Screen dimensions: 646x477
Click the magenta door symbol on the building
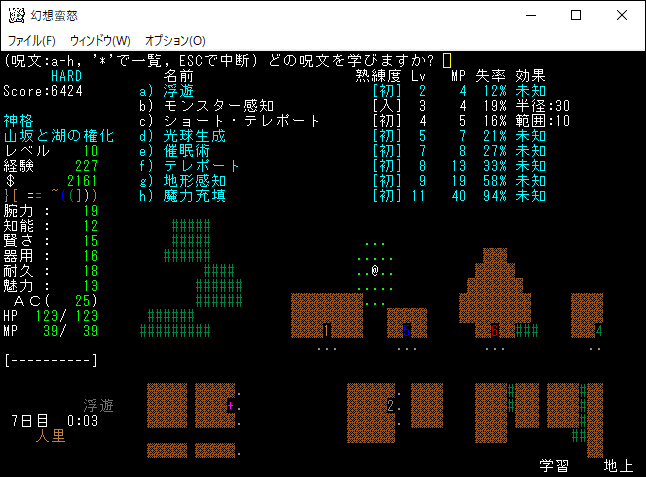231,406
